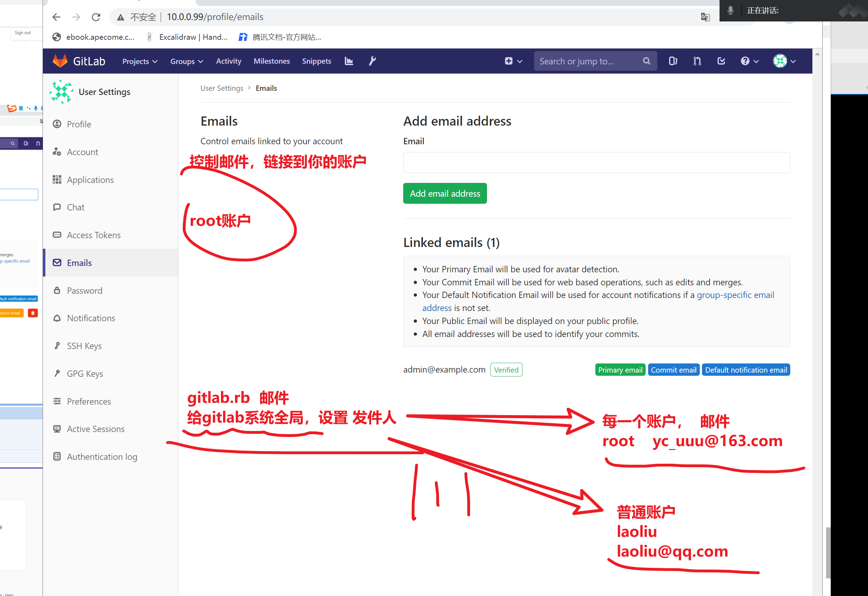The height and width of the screenshot is (596, 868).
Task: Click the Google Translate icon in the address bar
Action: [x=705, y=17]
